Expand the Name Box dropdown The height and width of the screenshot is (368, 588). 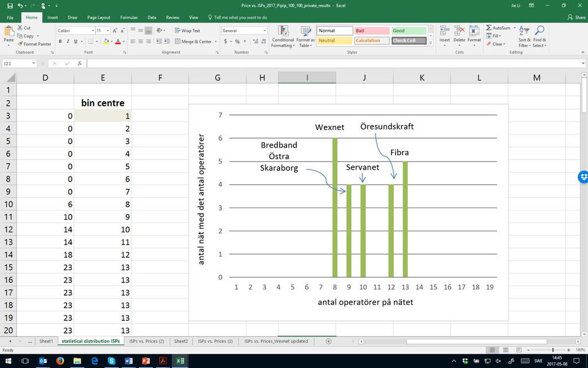33,63
